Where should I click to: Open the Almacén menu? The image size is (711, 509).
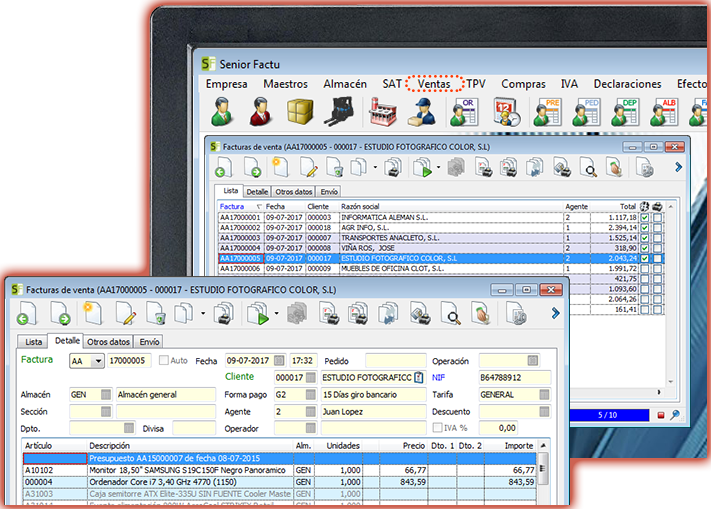[345, 84]
